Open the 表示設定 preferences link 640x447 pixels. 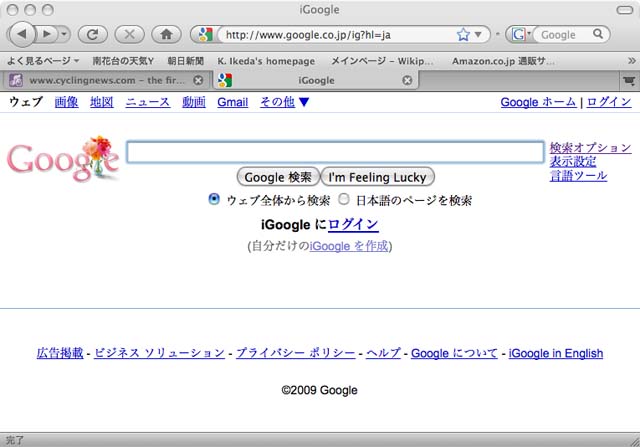pos(573,162)
